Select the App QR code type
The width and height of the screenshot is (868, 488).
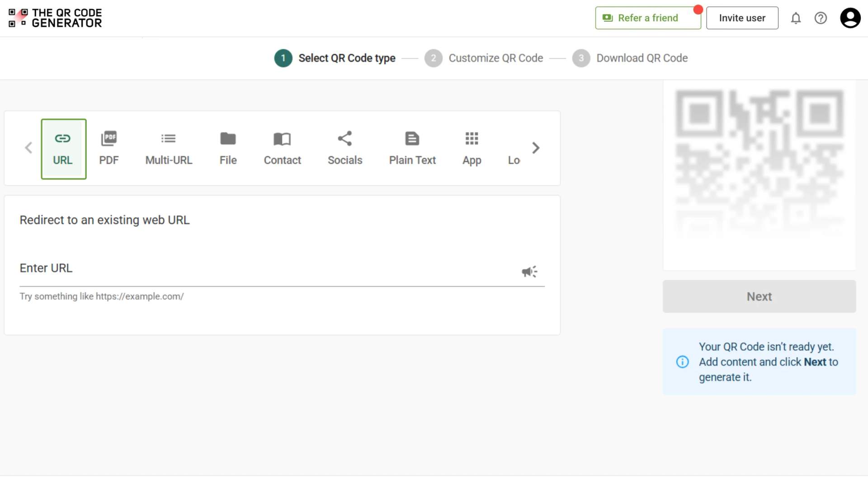(x=472, y=149)
